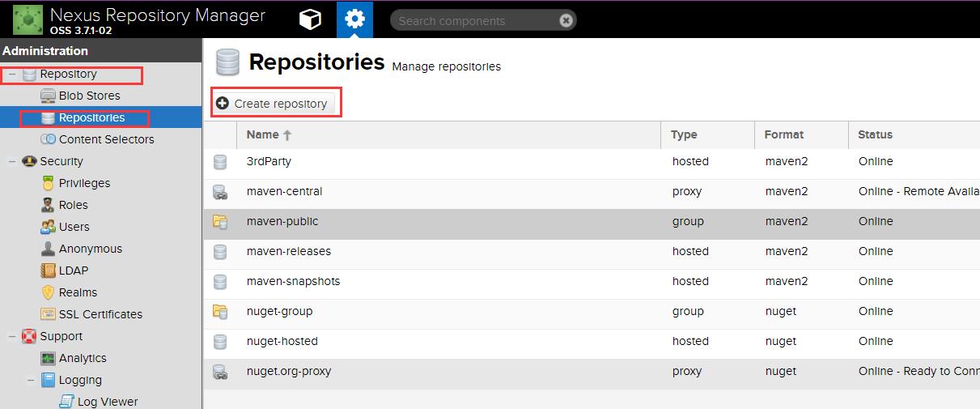Screen dimensions: 980x409
Task: Clear the search box using X icon
Action: pos(566,21)
